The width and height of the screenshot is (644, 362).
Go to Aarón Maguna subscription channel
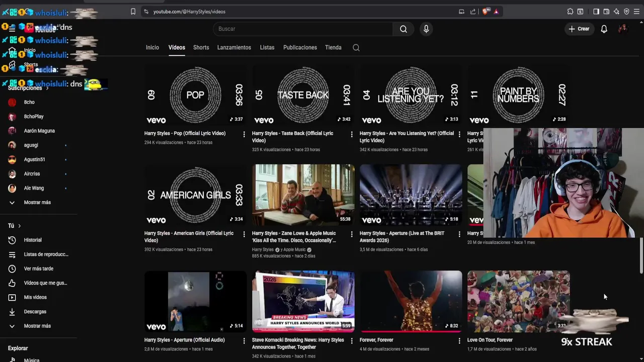pos(38,131)
